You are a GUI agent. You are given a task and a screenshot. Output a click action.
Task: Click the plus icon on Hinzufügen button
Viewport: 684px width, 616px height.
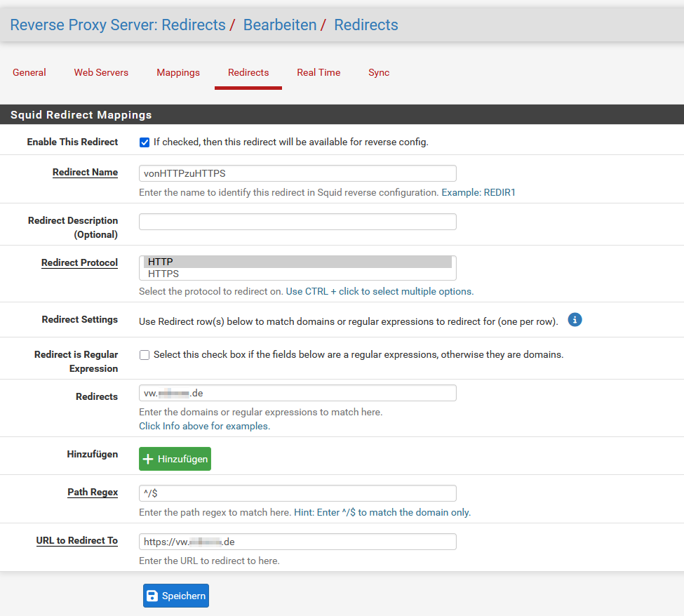pos(148,459)
